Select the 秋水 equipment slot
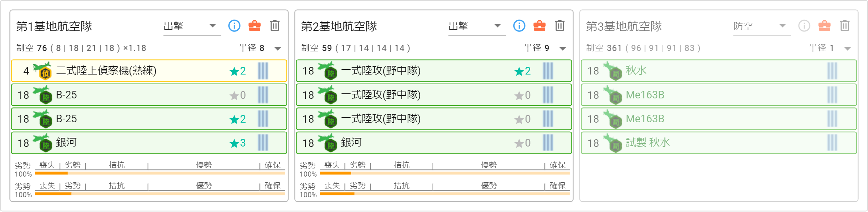The image size is (868, 212). (x=719, y=71)
